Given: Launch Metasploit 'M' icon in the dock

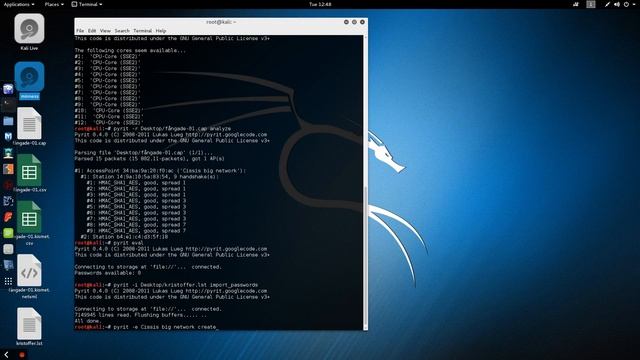Looking at the screenshot, I should 8,137.
